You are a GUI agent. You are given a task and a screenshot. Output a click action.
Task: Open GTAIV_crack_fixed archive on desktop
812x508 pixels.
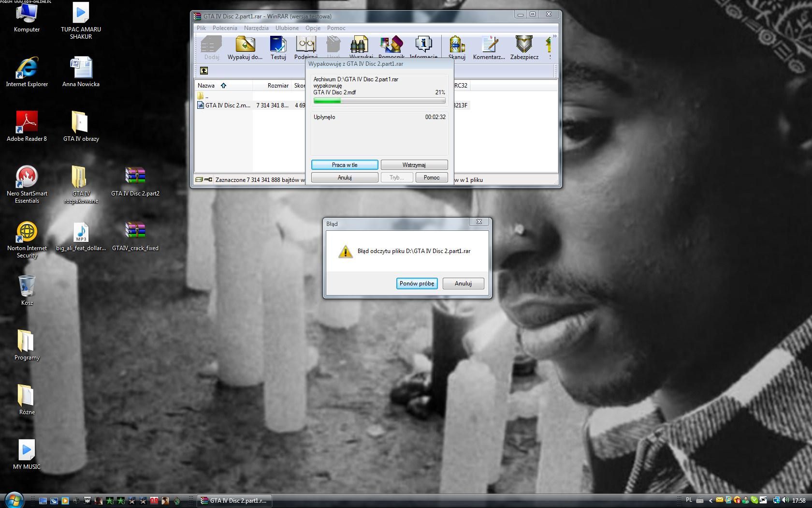[x=135, y=236]
